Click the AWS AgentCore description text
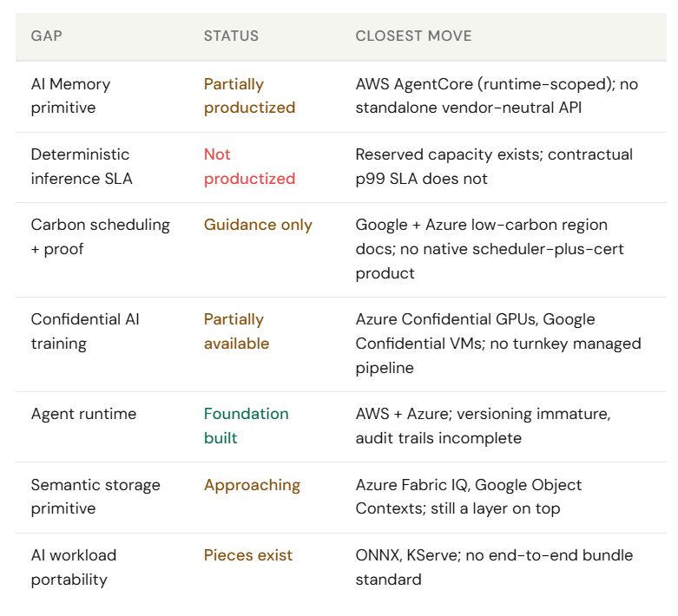 [x=497, y=96]
